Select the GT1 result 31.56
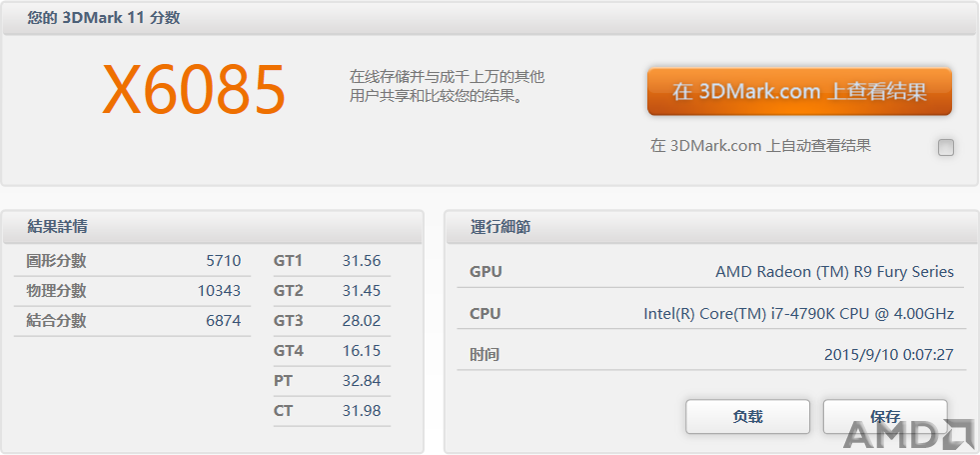 tap(362, 261)
